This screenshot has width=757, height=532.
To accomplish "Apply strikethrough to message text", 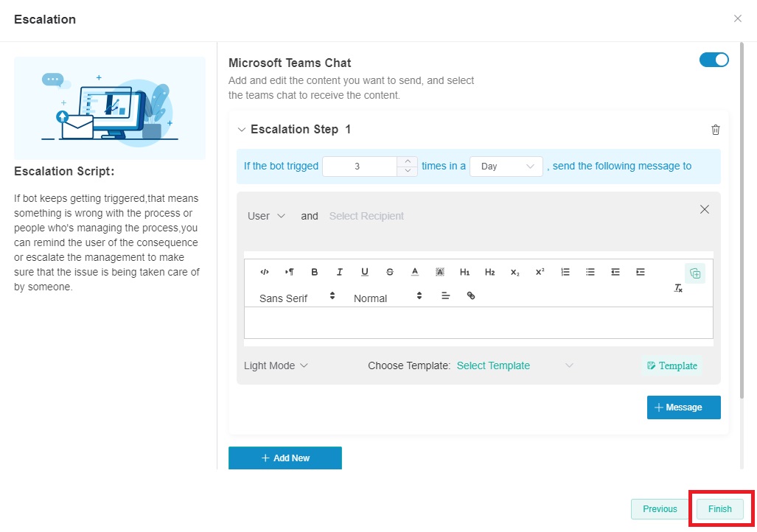I will tap(390, 272).
